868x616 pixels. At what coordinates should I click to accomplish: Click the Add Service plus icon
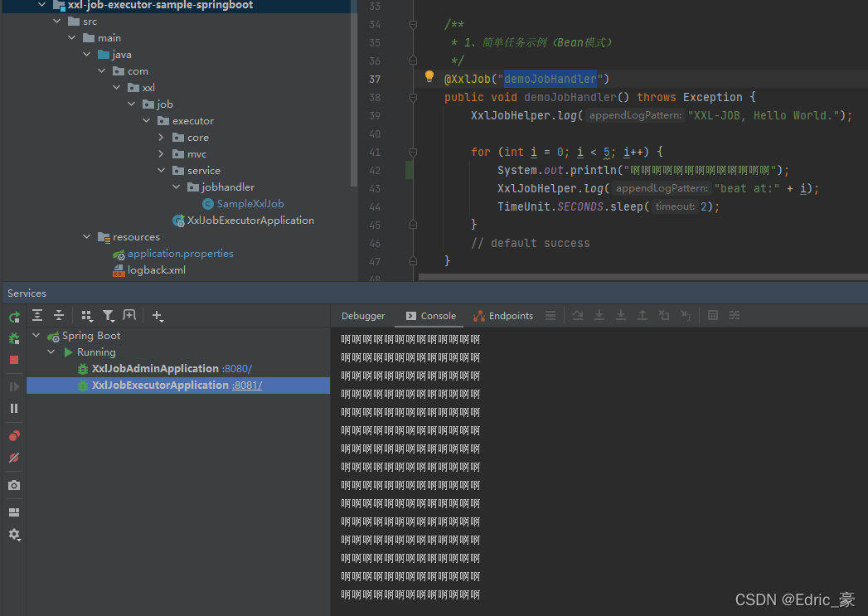point(158,316)
